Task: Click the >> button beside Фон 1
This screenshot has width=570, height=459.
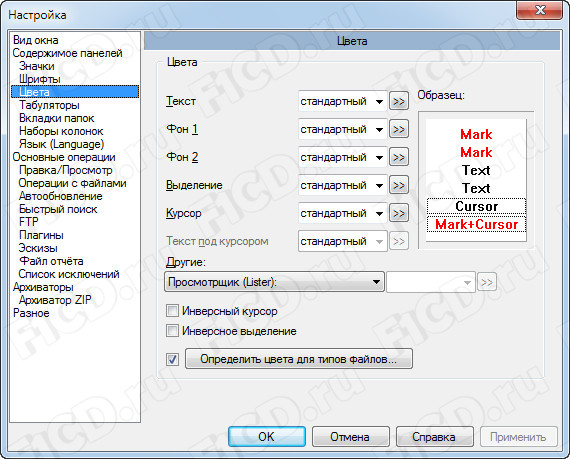Action: [x=399, y=129]
